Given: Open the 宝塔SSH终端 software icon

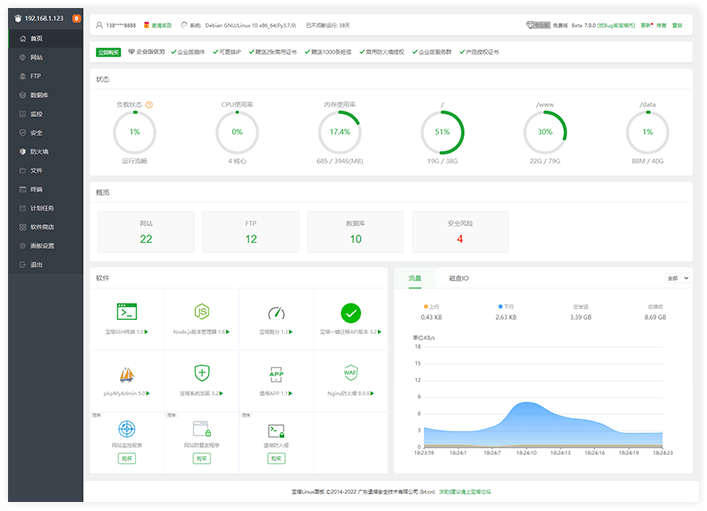Looking at the screenshot, I should 127,312.
